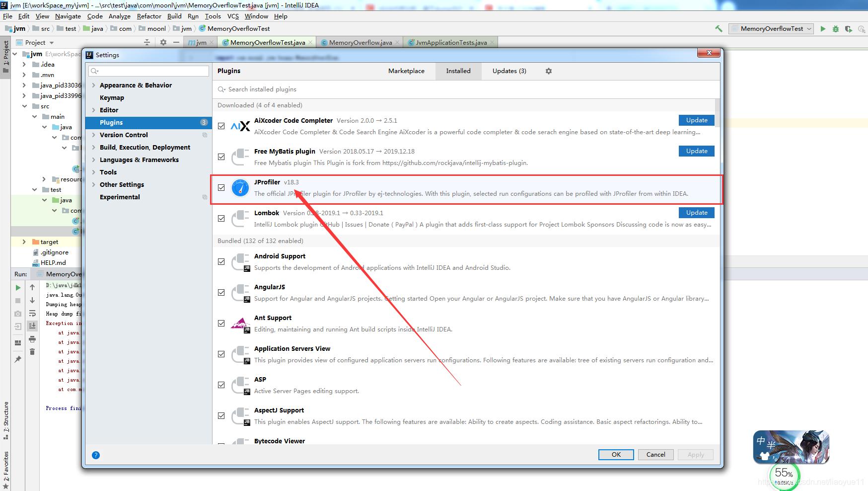Image resolution: width=868 pixels, height=491 pixels.
Task: Click the Ant Support plugin icon
Action: tap(240, 324)
